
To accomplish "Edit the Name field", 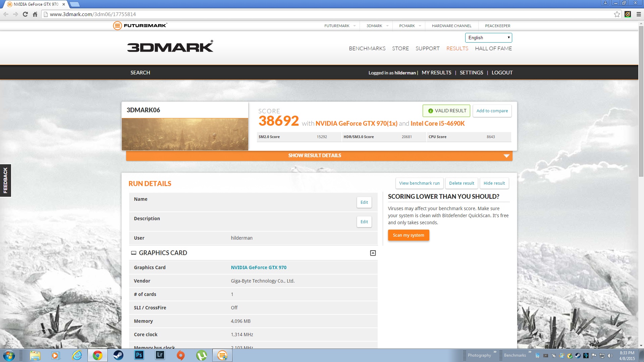I will tap(364, 202).
